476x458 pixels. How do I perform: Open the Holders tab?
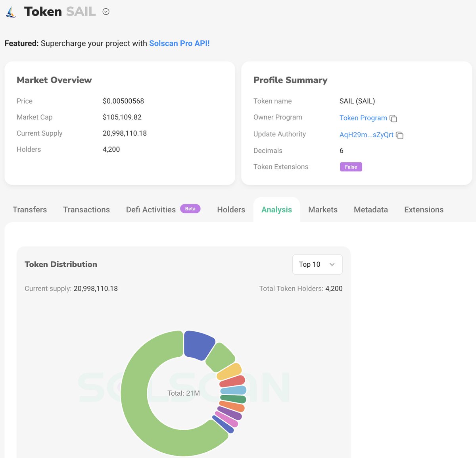click(x=231, y=210)
